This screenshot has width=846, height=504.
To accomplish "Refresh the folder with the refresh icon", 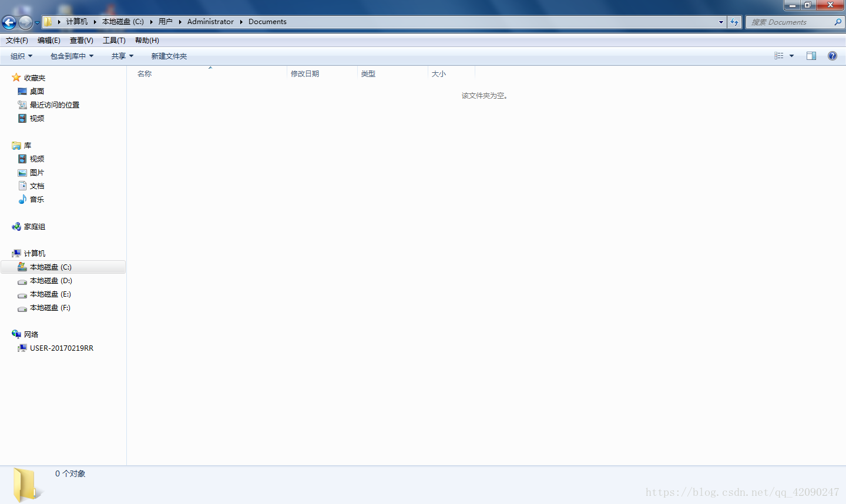I will [734, 22].
